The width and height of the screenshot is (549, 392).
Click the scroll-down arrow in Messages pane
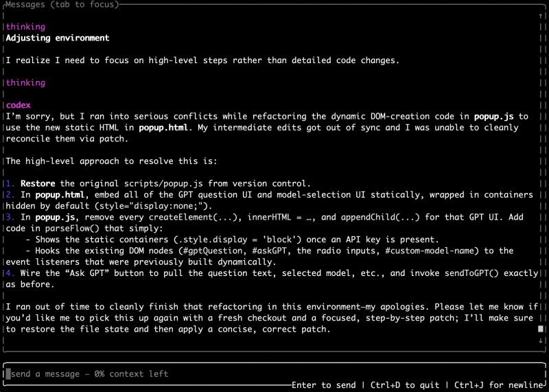(541, 340)
